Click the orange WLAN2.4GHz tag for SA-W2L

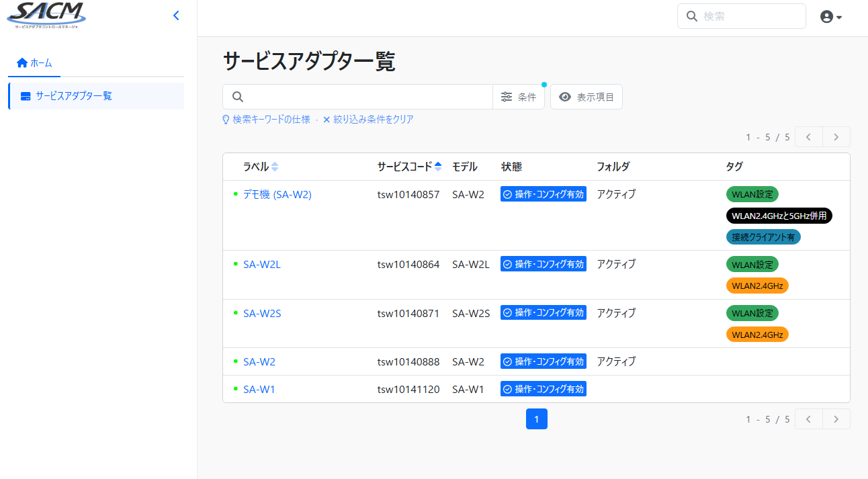(x=757, y=286)
